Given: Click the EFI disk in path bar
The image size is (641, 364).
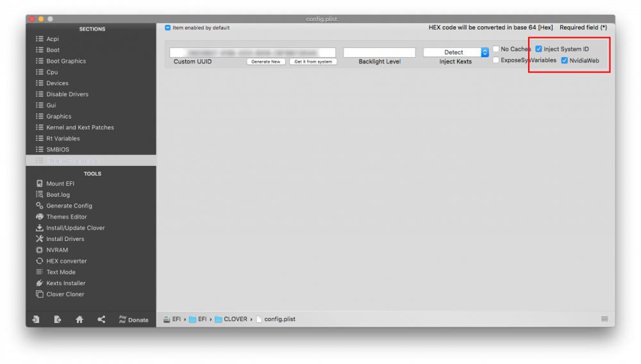Looking at the screenshot, I should pyautogui.click(x=172, y=319).
